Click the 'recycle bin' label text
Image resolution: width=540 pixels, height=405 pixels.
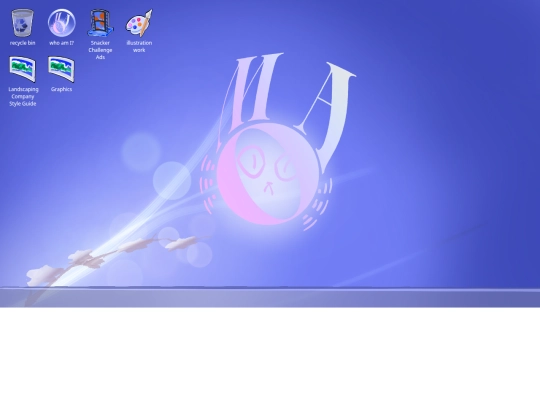click(22, 43)
